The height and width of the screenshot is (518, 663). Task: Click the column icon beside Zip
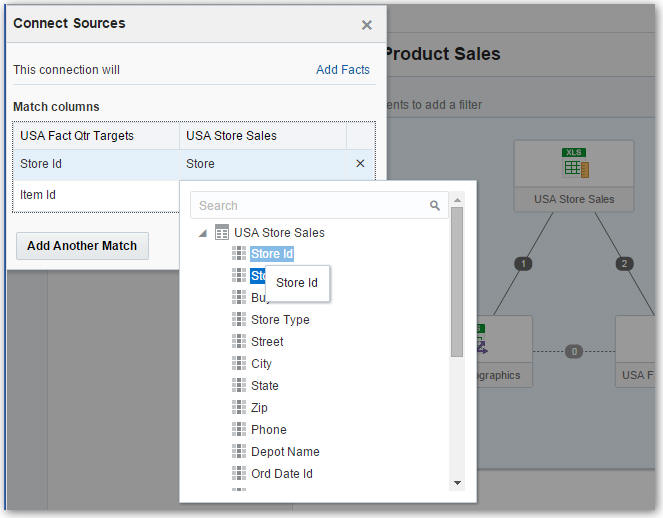click(239, 408)
